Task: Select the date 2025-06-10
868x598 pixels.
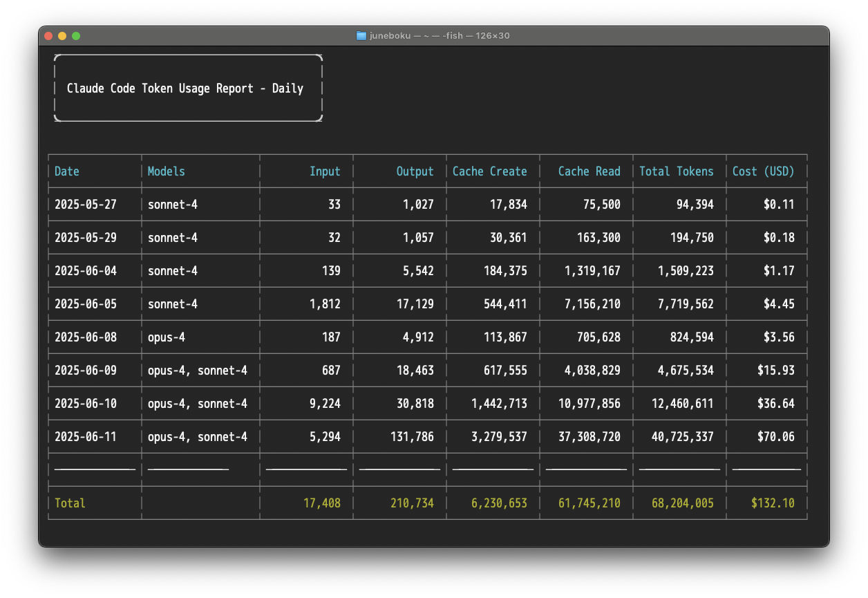Action: 86,404
